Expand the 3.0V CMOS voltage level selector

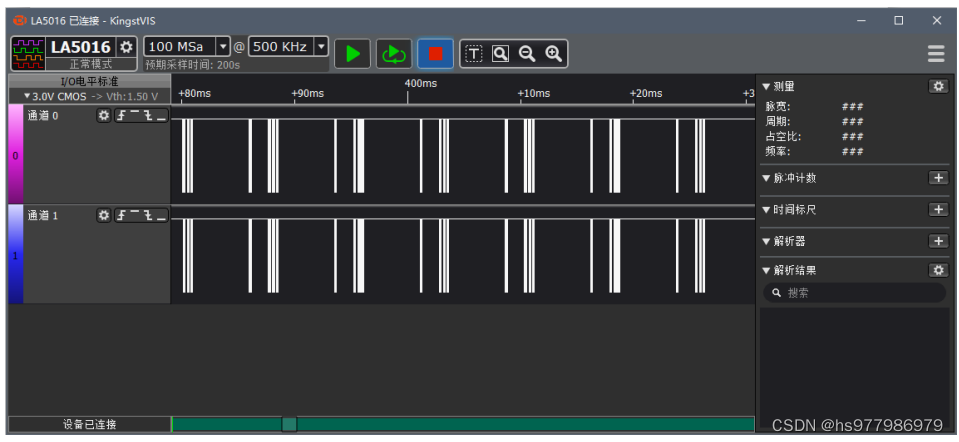tap(90, 97)
